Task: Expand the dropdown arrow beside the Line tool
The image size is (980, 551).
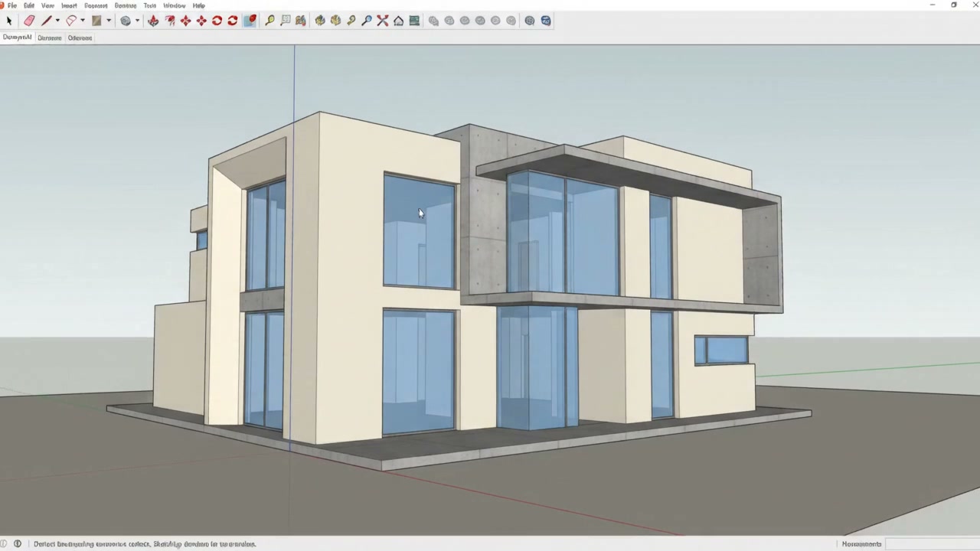Action: pos(57,21)
